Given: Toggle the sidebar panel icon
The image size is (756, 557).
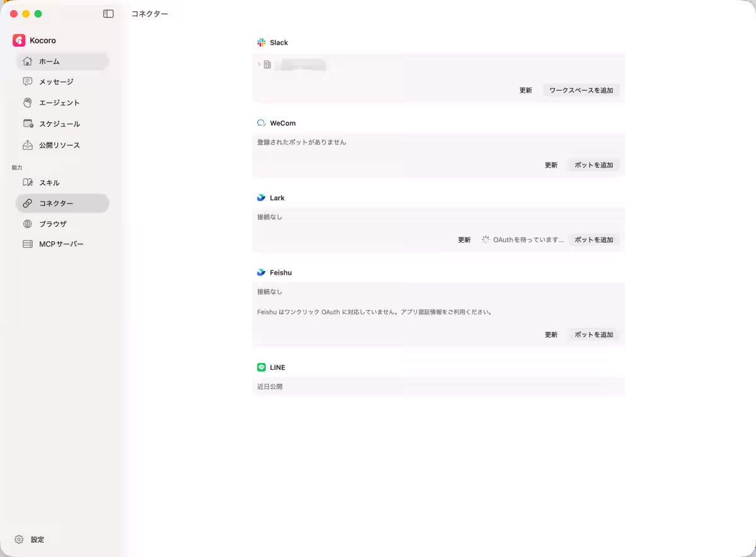Looking at the screenshot, I should coord(108,13).
